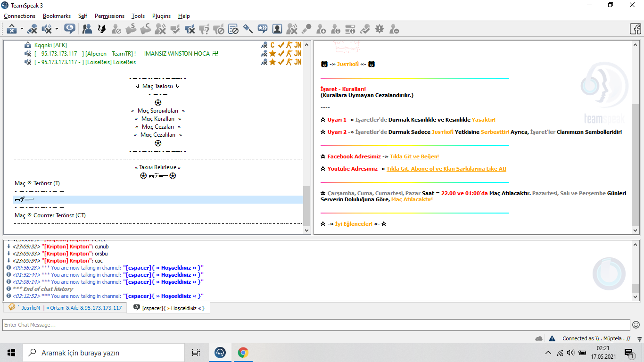Image resolution: width=644 pixels, height=362 pixels.
Task: Click the orange C badge on Kqqnki row
Action: point(272,45)
